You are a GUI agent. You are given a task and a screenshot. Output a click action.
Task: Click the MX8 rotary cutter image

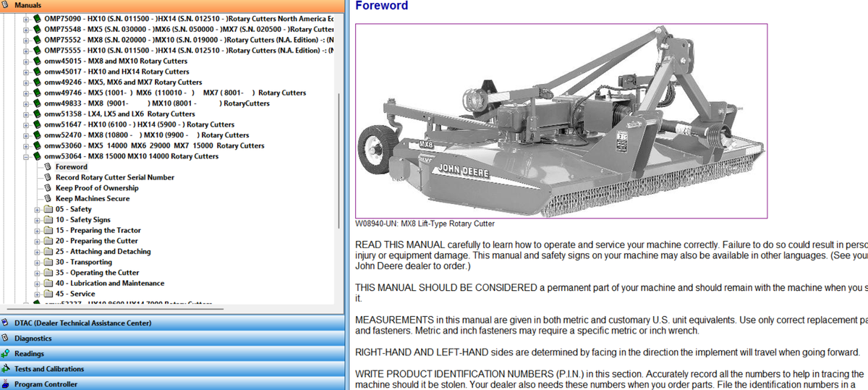[561, 120]
